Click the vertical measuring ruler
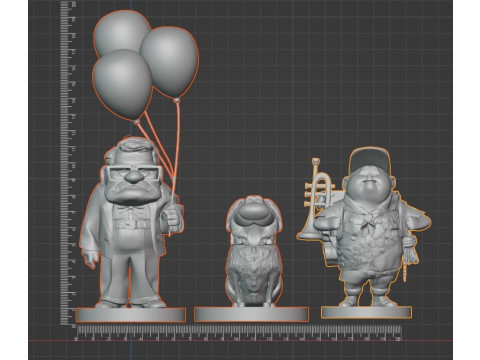Screen dimensions: 480x360 click(67, 163)
